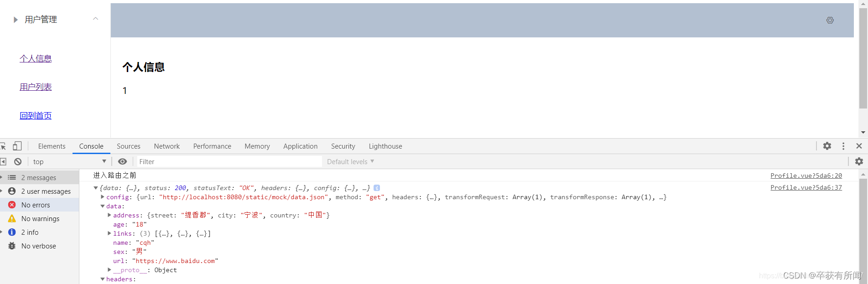
Task: Click the page scrollbar down arrow
Action: [863, 133]
